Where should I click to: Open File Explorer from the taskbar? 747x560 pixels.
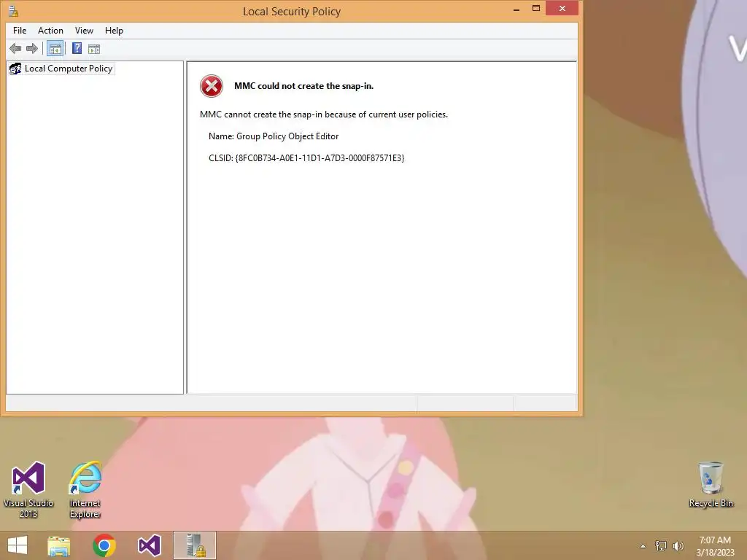59,545
